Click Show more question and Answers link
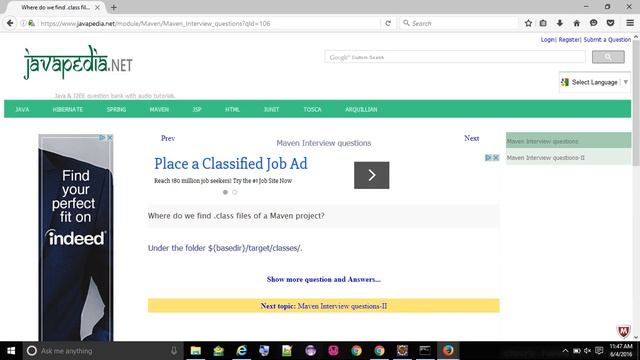 pos(324,280)
